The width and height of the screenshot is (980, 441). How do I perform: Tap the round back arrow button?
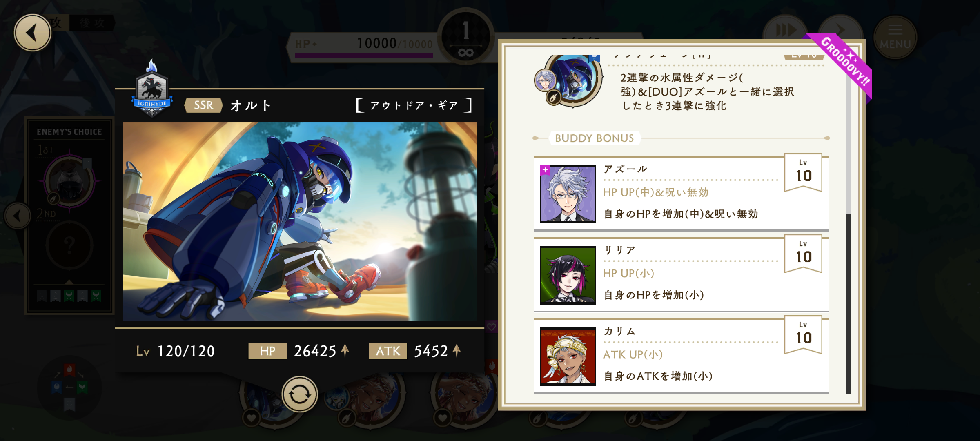click(32, 32)
